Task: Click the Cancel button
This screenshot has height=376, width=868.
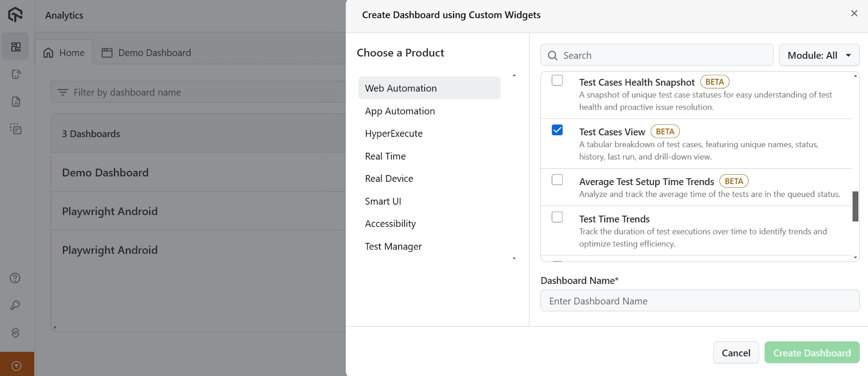Action: [x=736, y=353]
